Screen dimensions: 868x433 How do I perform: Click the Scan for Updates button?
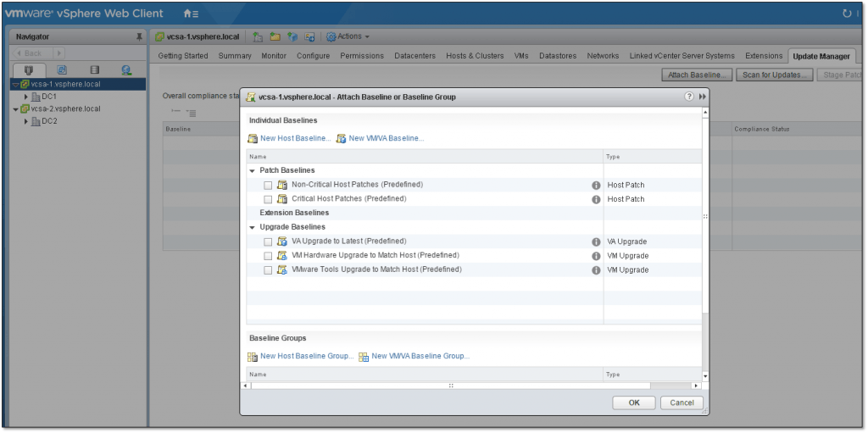coord(775,75)
